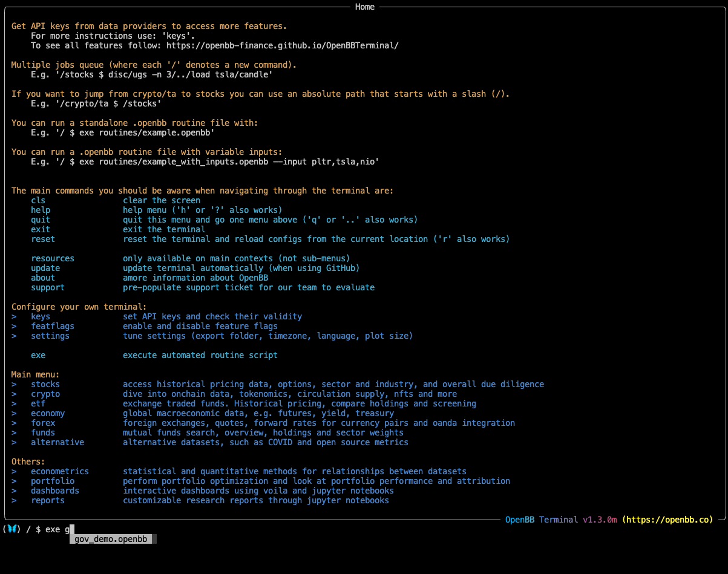This screenshot has width=728, height=574.
Task: Click the 'Multiple jobs queue' tip line
Action: pyautogui.click(x=154, y=65)
